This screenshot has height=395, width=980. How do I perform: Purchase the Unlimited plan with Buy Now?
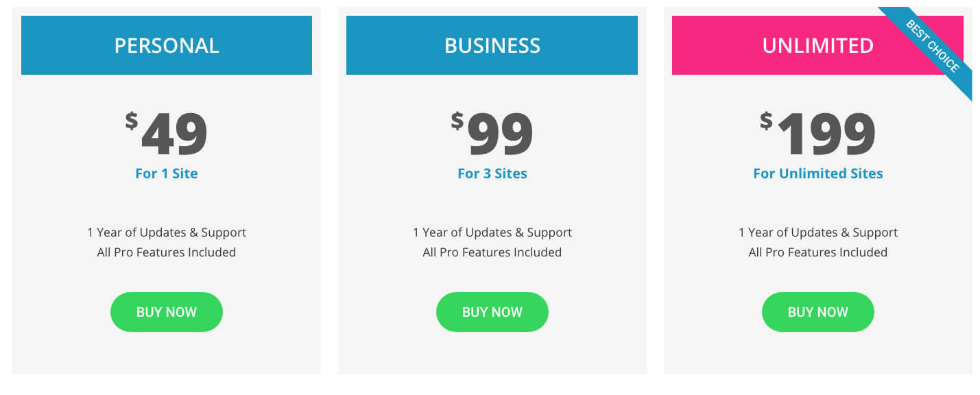[x=817, y=312]
